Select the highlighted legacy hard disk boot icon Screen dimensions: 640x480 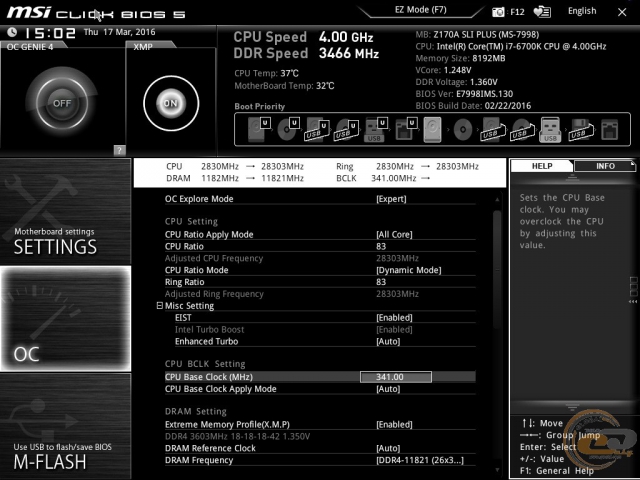(433, 129)
